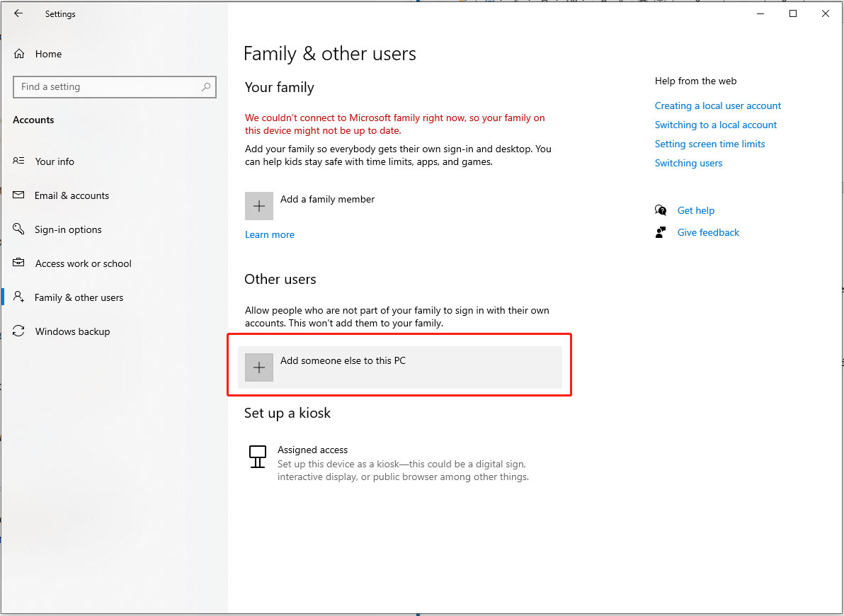This screenshot has width=844, height=616.
Task: Click the search magnifier in Find a setting
Action: pyautogui.click(x=205, y=86)
